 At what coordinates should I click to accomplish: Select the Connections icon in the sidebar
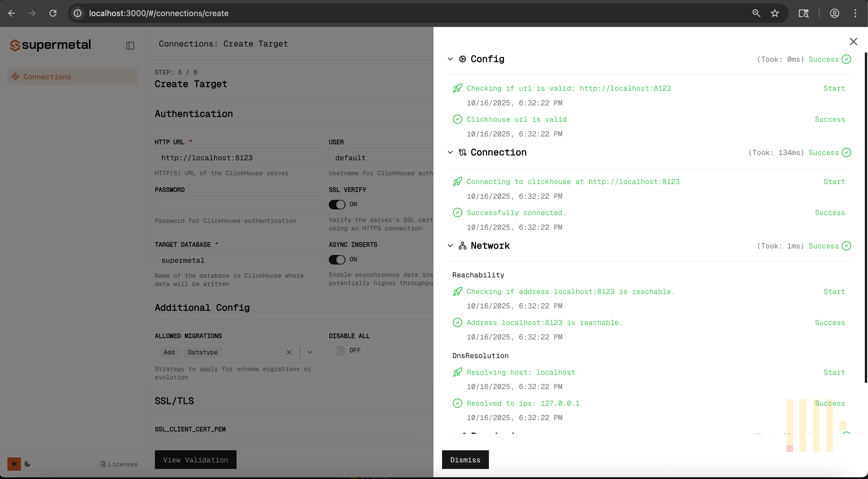click(16, 76)
